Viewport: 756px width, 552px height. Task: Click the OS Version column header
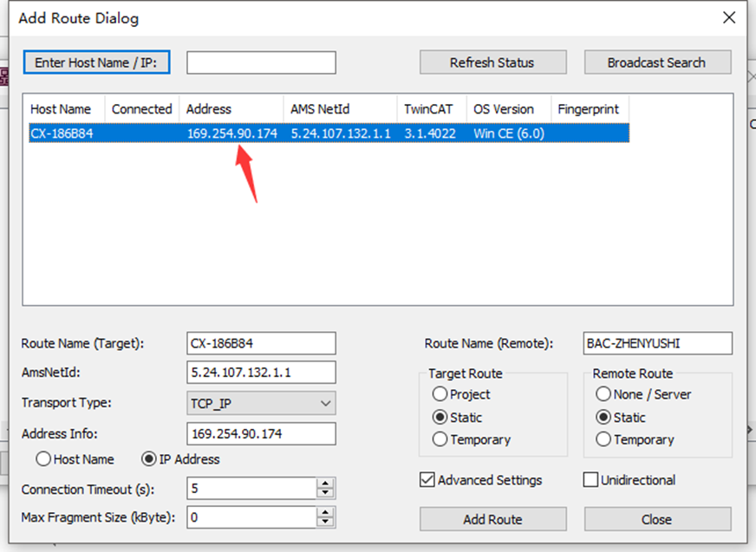(x=509, y=109)
